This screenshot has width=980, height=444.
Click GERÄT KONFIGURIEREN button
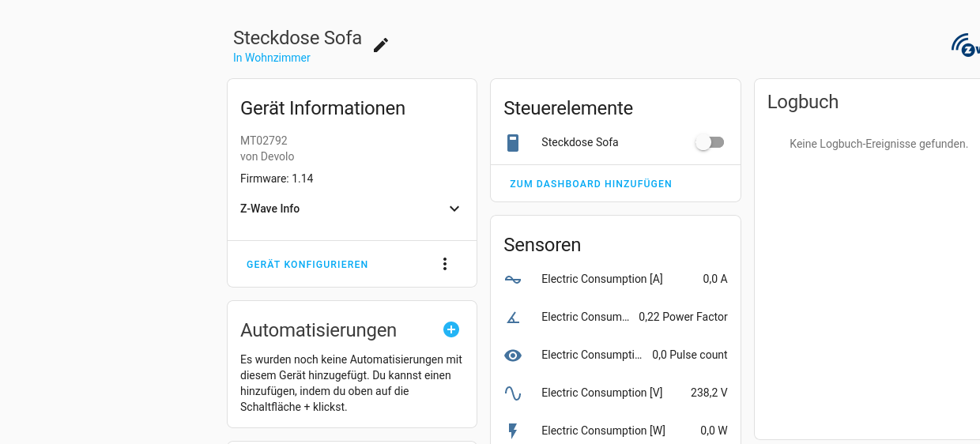[x=307, y=265]
